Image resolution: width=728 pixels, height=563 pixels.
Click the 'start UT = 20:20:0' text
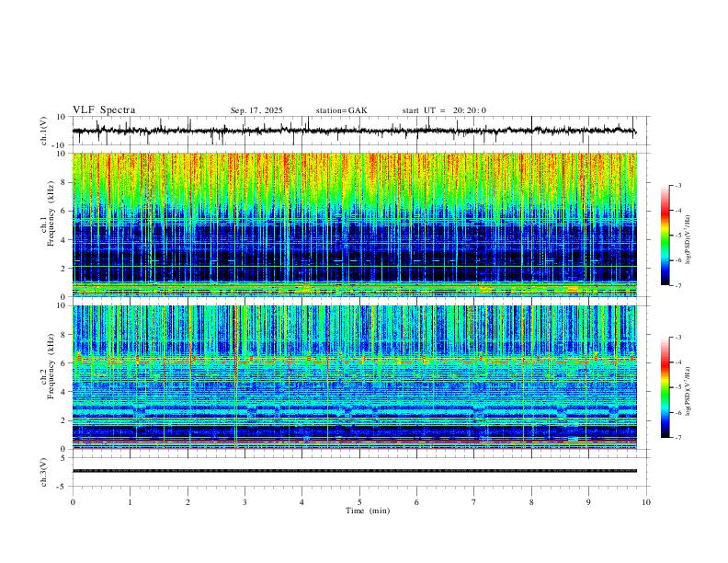(444, 110)
